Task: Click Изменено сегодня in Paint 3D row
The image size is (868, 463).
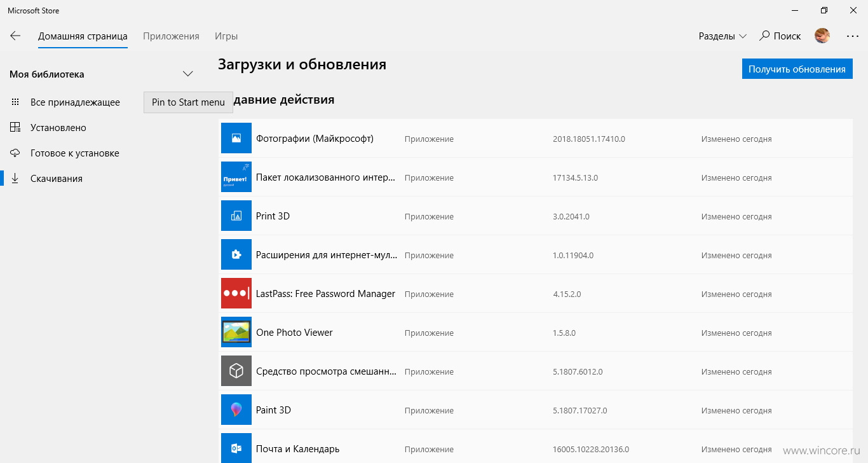Action: (736, 411)
